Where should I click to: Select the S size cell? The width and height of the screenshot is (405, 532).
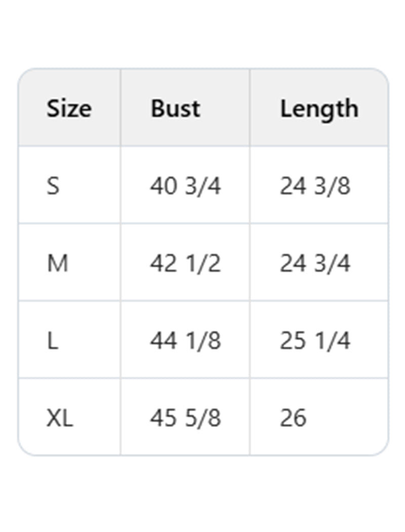coord(53,186)
